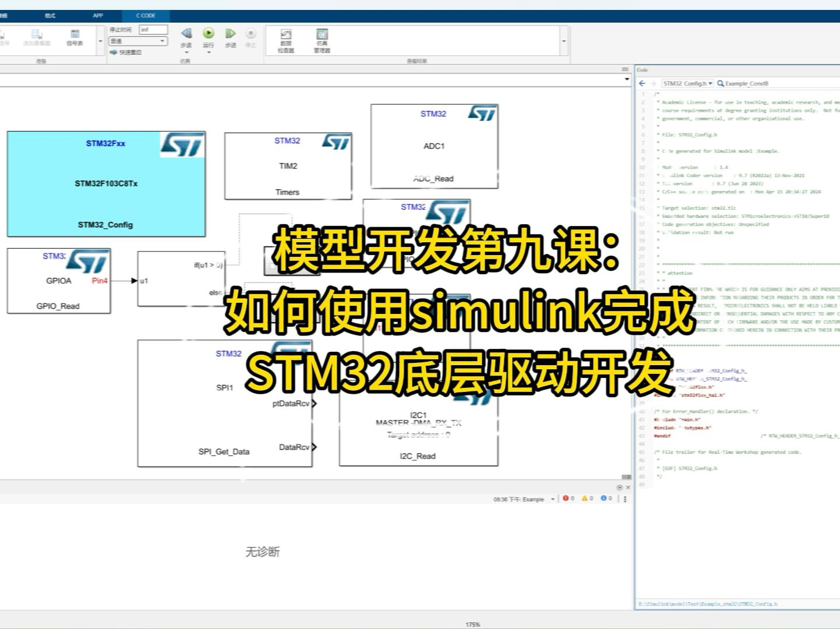Collapse the diagnostic viewer panel

620,487
